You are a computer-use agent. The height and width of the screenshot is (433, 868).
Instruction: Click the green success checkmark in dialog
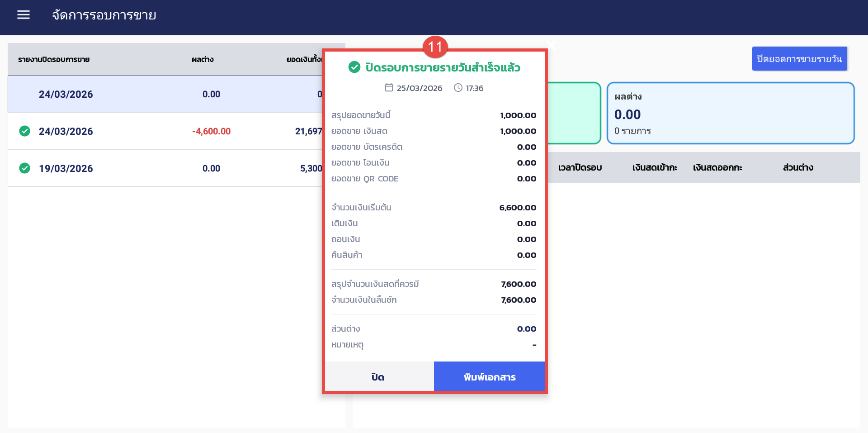point(354,67)
